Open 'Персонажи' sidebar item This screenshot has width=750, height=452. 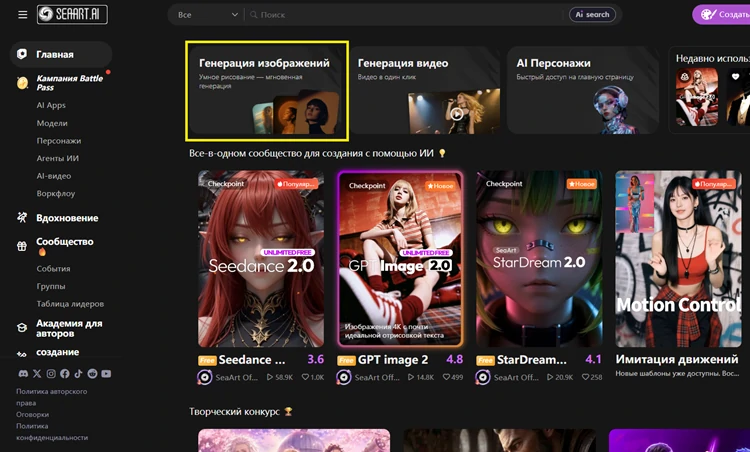click(x=59, y=141)
